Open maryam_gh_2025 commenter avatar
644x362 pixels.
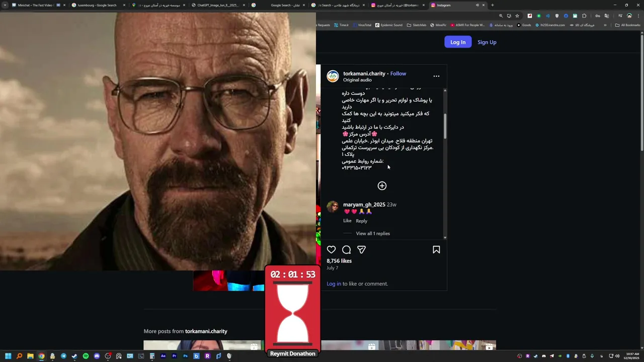333,207
